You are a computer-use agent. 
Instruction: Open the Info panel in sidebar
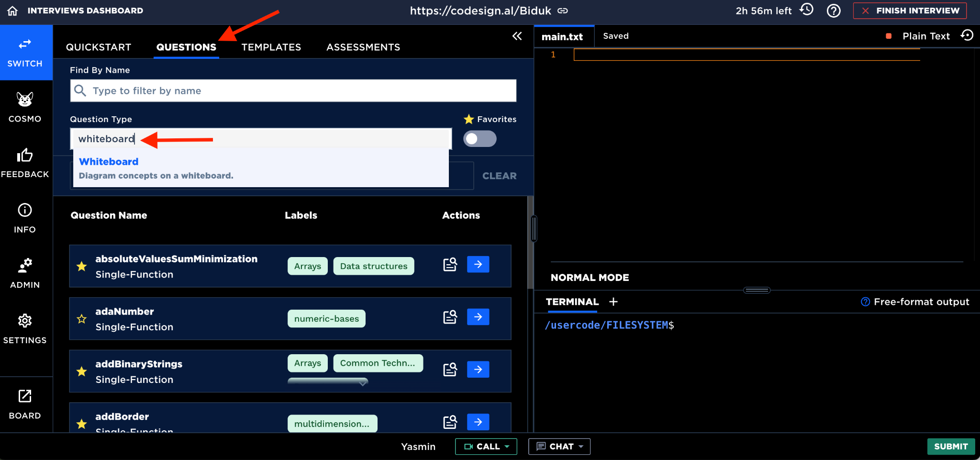point(25,218)
